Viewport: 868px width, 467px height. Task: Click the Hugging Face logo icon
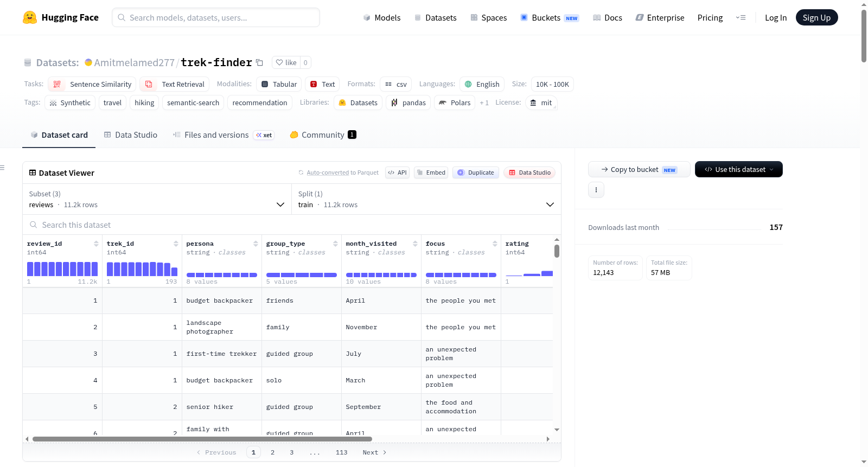click(30, 17)
